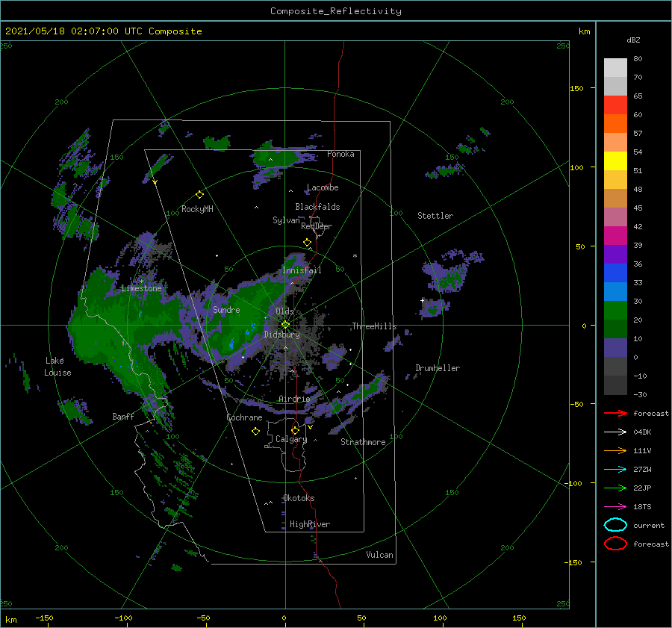Click the Olds city label
The image size is (672, 628).
pos(284,311)
